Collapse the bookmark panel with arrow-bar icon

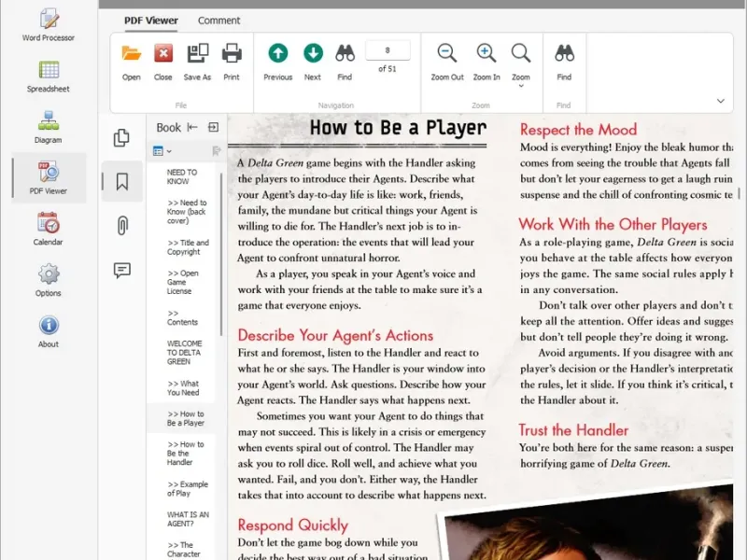tap(192, 128)
